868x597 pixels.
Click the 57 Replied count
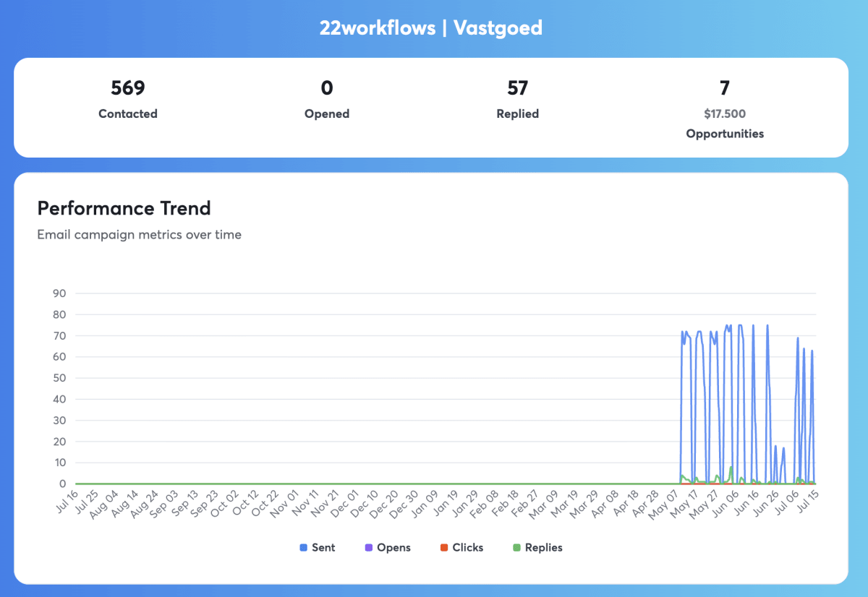[x=518, y=88]
